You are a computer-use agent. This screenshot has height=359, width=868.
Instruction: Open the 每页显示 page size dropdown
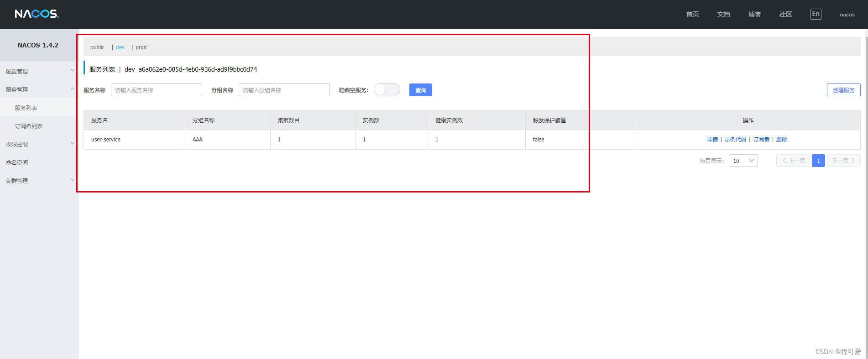[x=743, y=161]
